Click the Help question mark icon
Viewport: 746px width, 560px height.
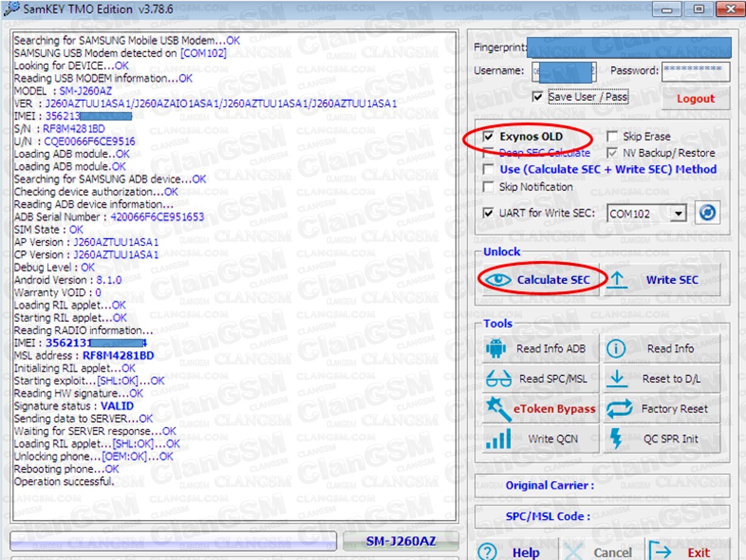click(487, 552)
